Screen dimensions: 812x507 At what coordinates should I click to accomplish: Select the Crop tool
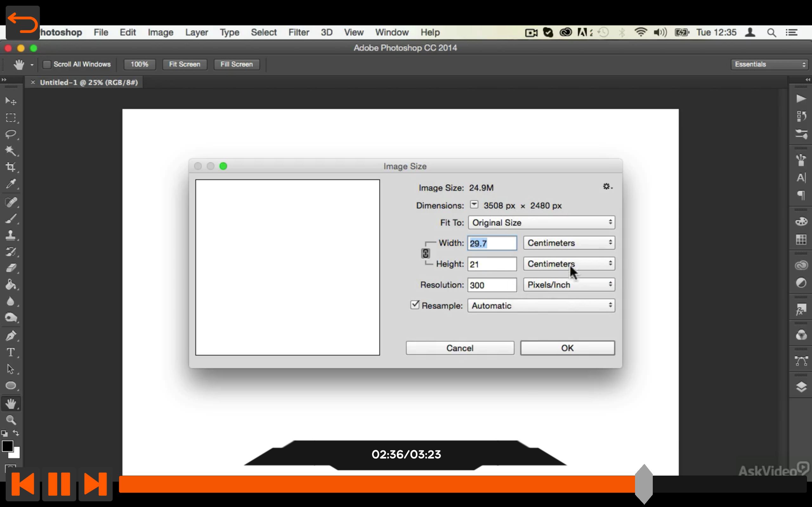(11, 167)
